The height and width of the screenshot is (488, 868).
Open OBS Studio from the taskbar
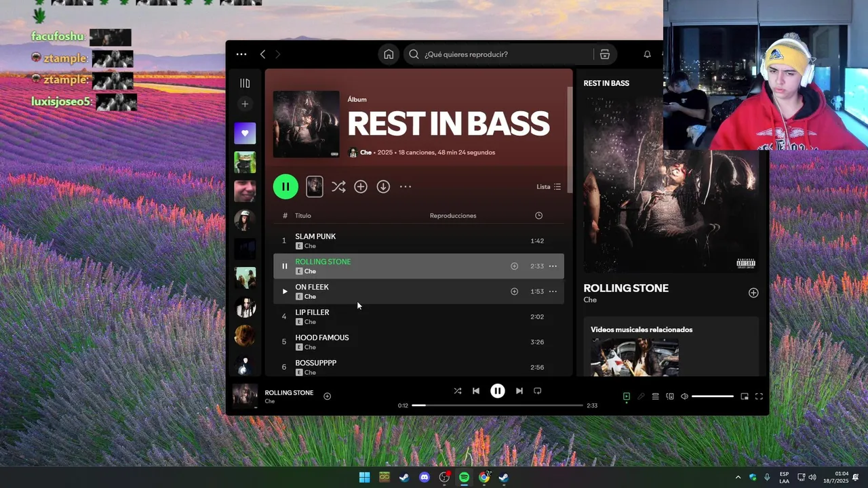point(444,477)
